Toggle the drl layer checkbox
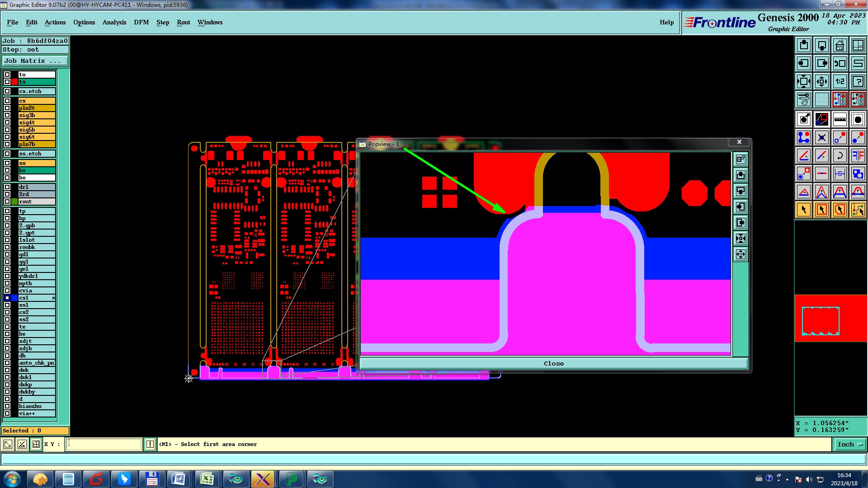The image size is (868, 488). [7, 187]
